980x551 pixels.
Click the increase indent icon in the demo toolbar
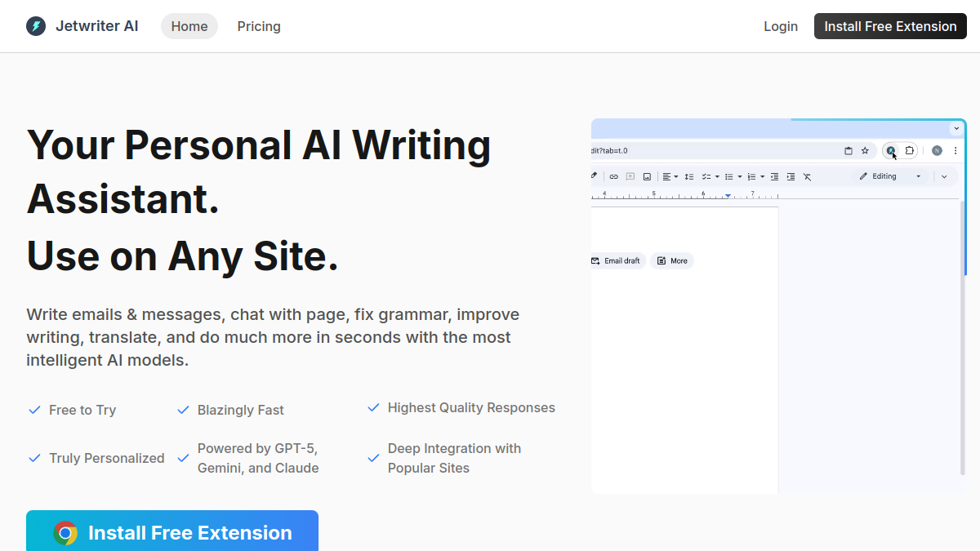point(791,176)
